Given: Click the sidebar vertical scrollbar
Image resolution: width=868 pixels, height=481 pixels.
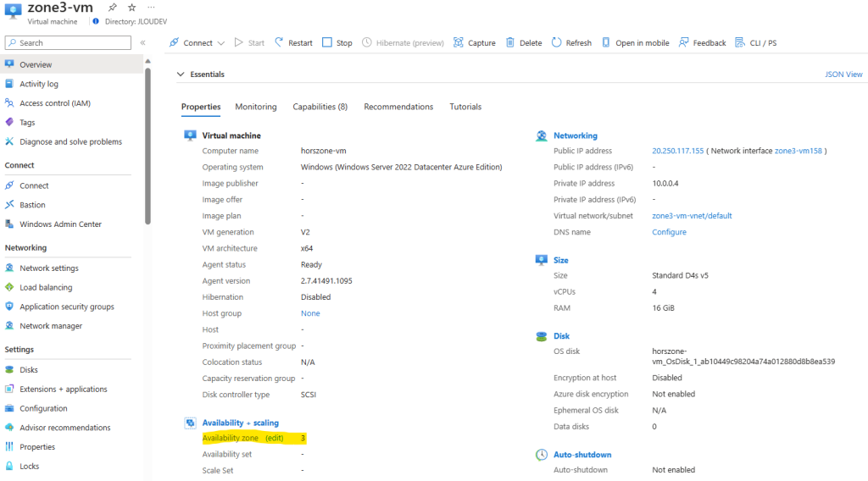Looking at the screenshot, I should [147, 147].
